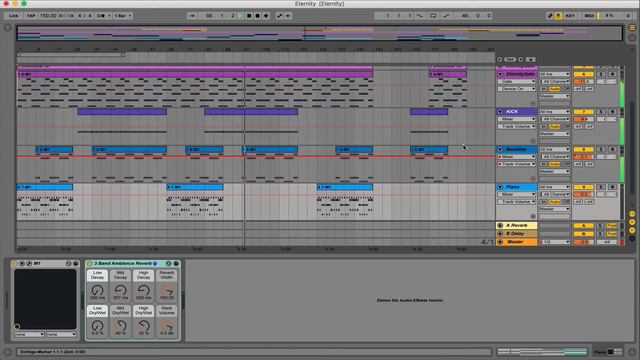The height and width of the screenshot is (360, 640).
Task: Collapse the Piano track
Action: point(500,187)
